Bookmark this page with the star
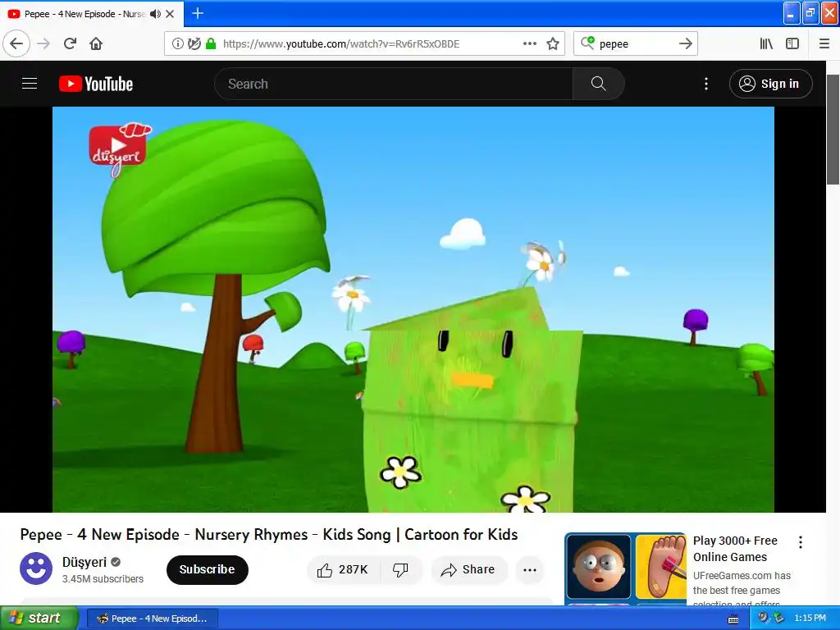The image size is (840, 630). tap(553, 43)
